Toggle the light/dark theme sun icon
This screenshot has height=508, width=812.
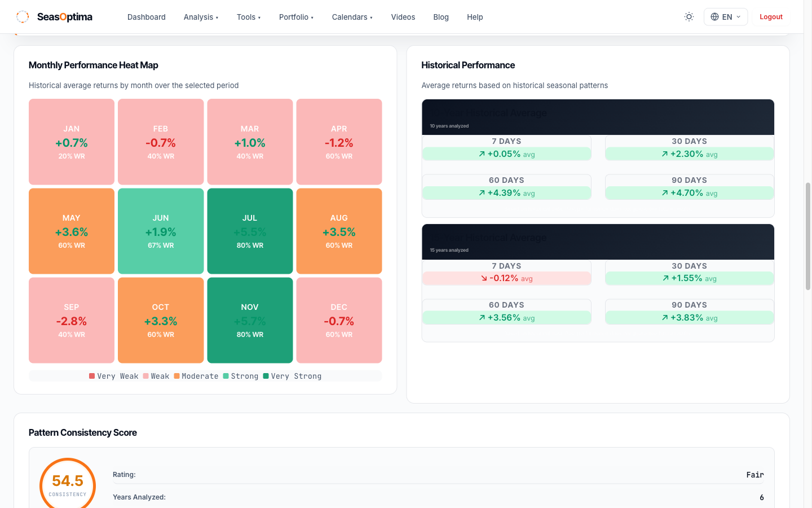click(689, 17)
